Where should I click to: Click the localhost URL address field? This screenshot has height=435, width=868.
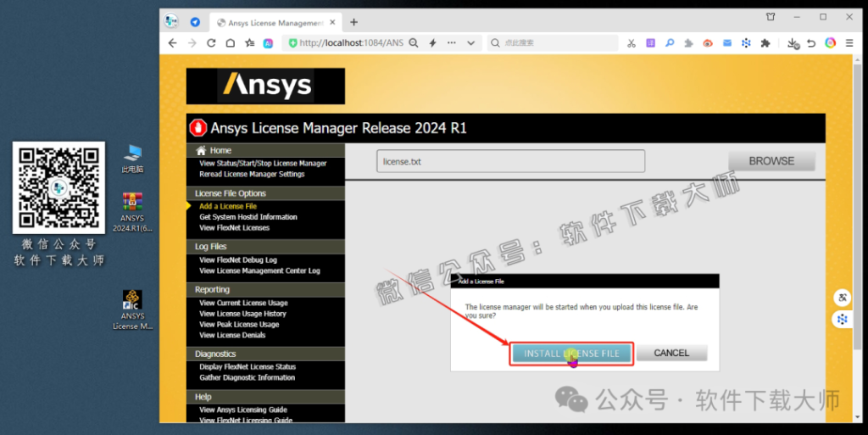352,43
